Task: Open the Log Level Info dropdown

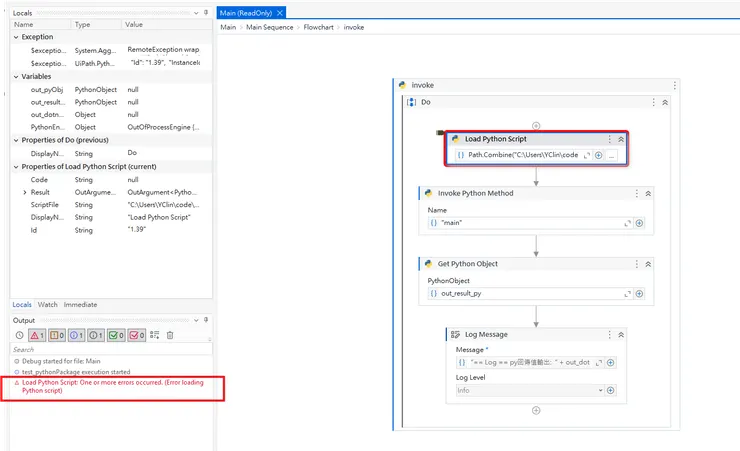Action: (x=530, y=390)
